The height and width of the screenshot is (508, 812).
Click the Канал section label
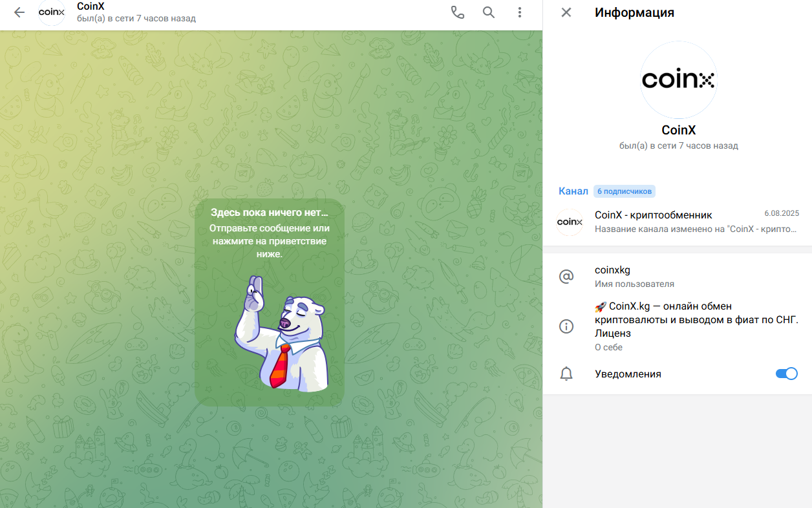(x=573, y=191)
